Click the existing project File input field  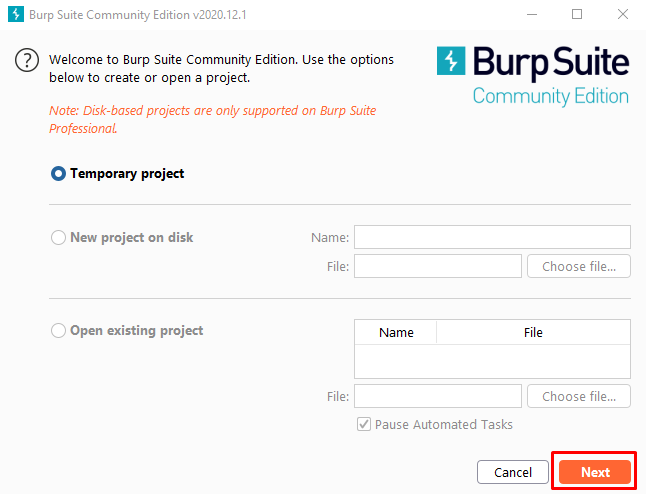click(438, 396)
